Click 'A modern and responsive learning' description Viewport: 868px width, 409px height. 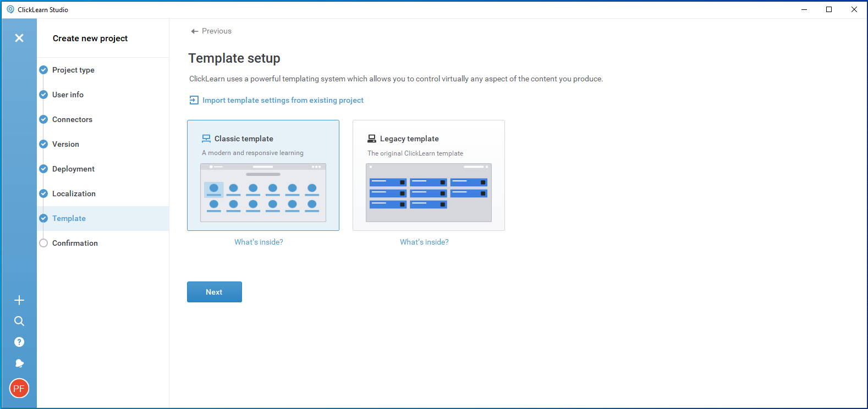(x=252, y=153)
